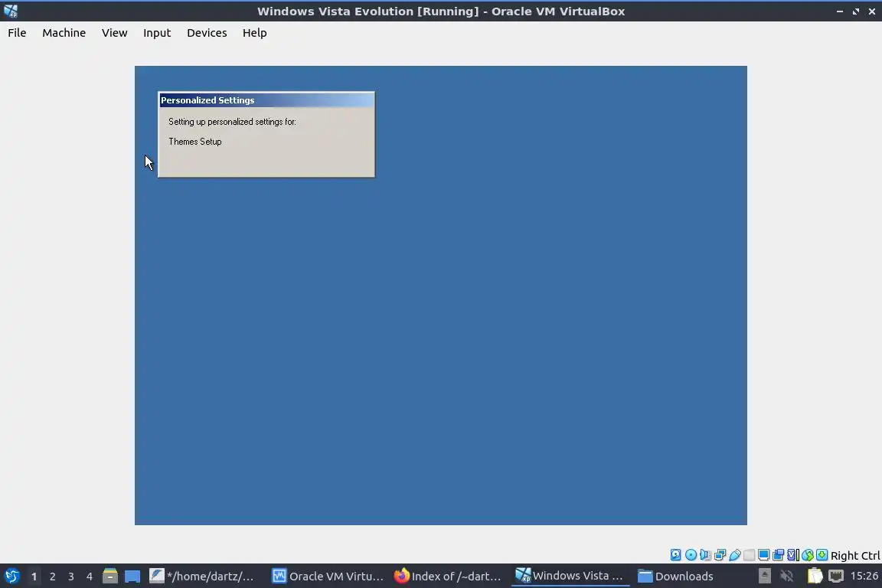Open the View menu
The image size is (882, 588).
114,33
